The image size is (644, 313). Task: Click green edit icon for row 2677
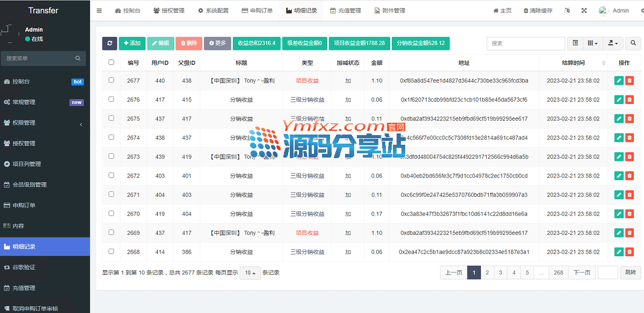tap(619, 80)
